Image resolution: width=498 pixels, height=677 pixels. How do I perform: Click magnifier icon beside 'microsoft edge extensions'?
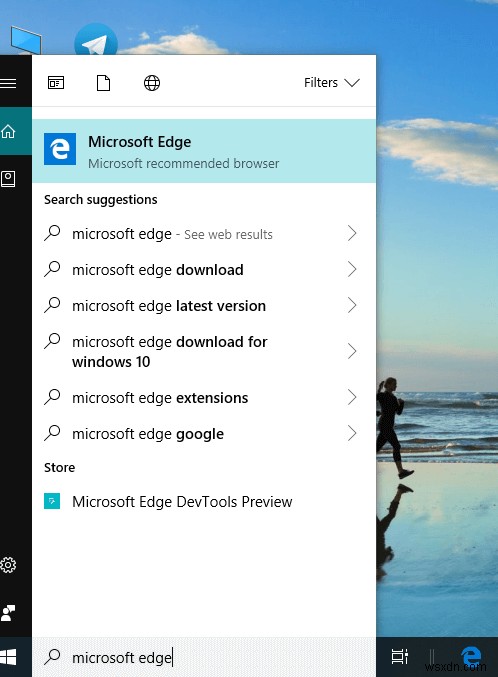[52, 396]
